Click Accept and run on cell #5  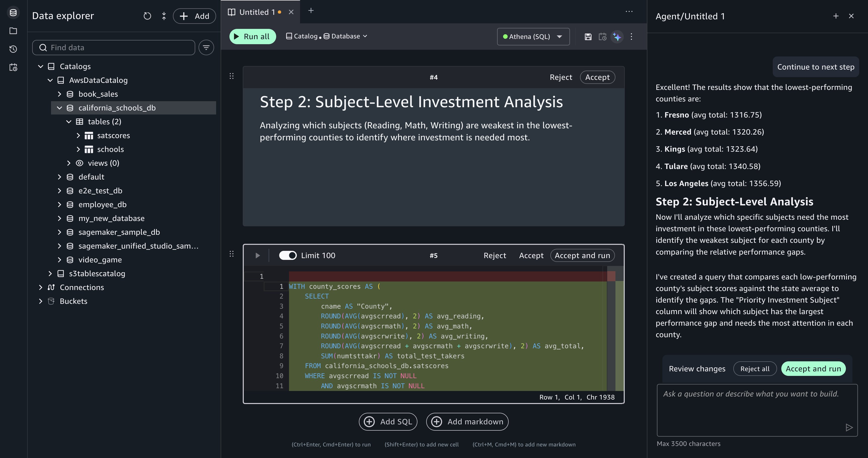tap(582, 255)
